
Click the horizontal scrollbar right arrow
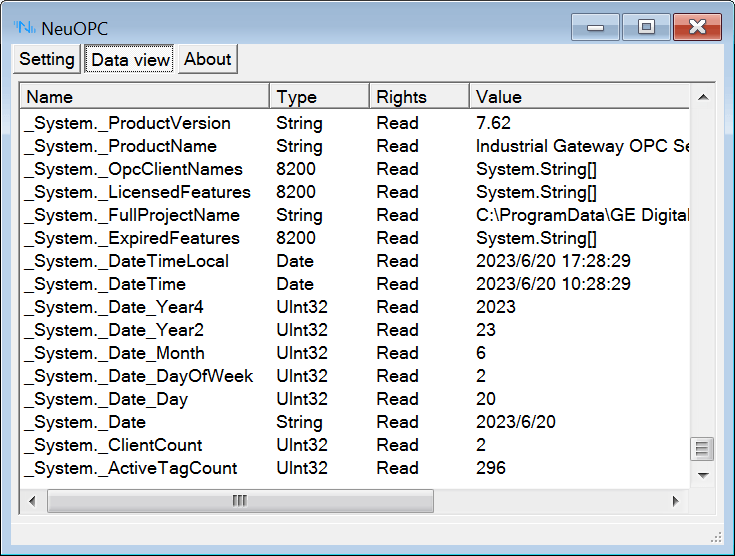click(x=675, y=501)
